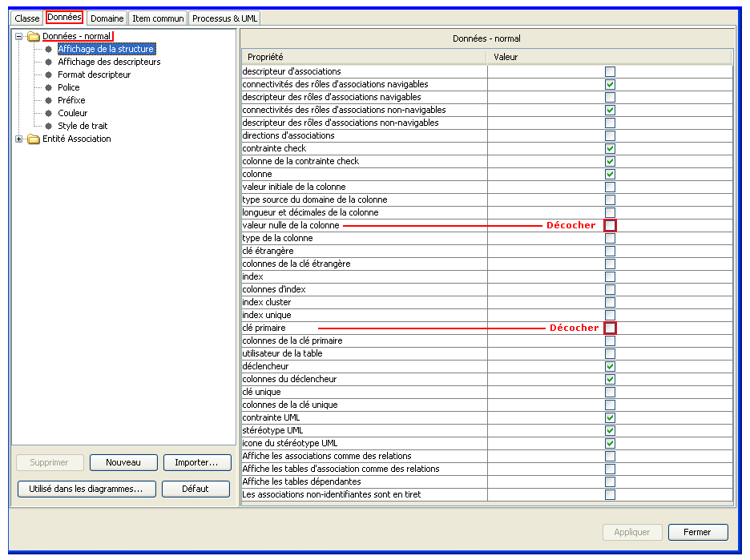Click the "Affichage de la structure" item
750x560 pixels.
[106, 49]
